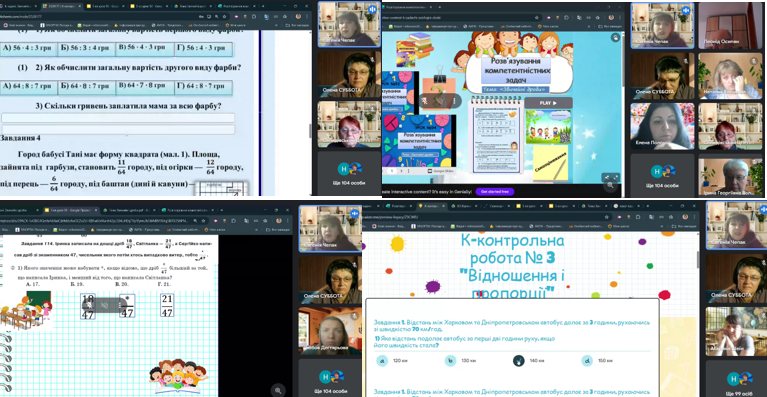Click option В. 20. in task 114
Image resolution: width=767 pixels, height=397 pixels.
[121, 284]
